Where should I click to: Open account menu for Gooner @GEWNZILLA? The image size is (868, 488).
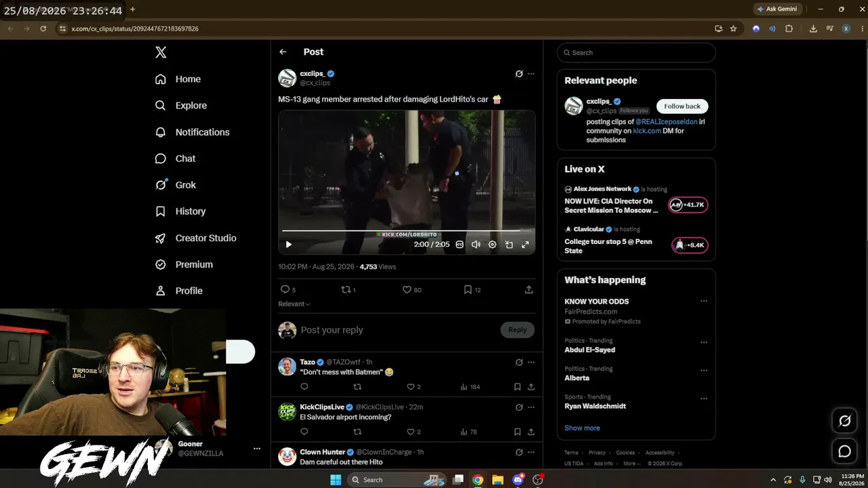(257, 449)
